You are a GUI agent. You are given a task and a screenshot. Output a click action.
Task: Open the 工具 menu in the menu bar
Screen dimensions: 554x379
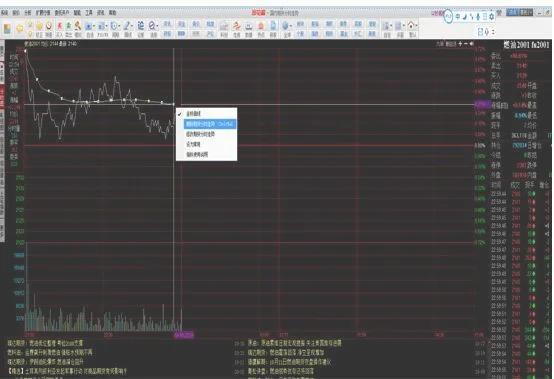88,13
